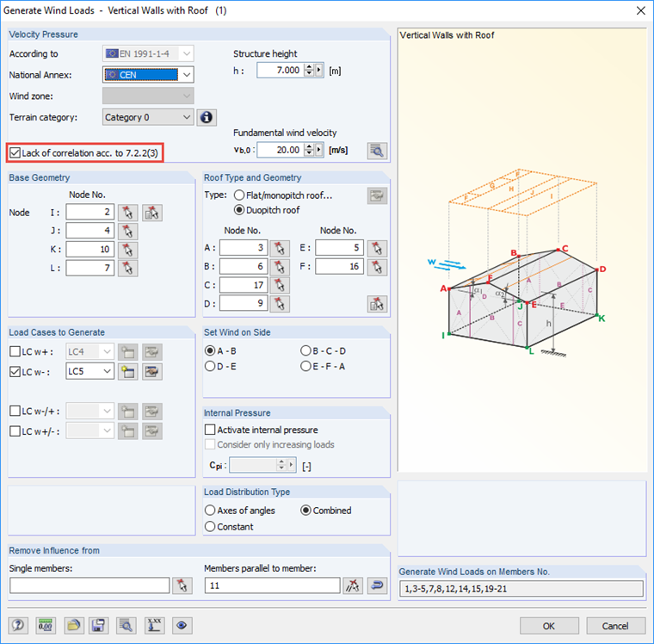Screen dimensions: 654x644
Task: Select Combined load distribution
Action: pyautogui.click(x=305, y=510)
